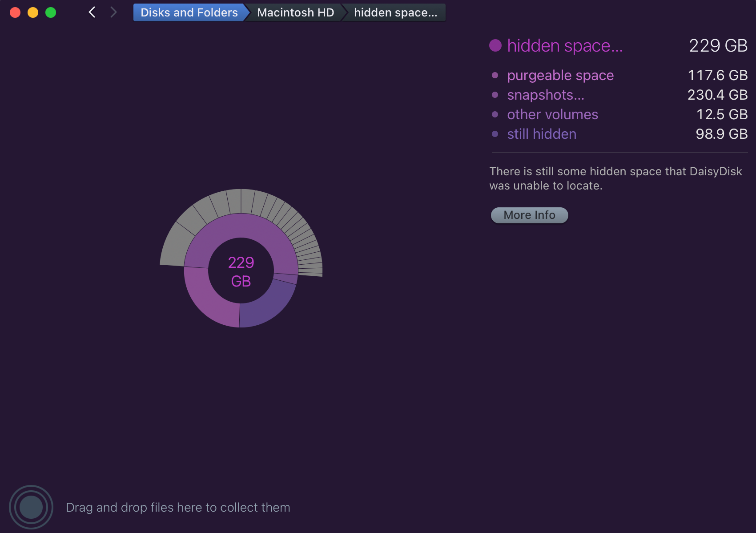Navigate to the Macintosh HD breadcrumb
The width and height of the screenshot is (756, 533).
[x=295, y=12]
